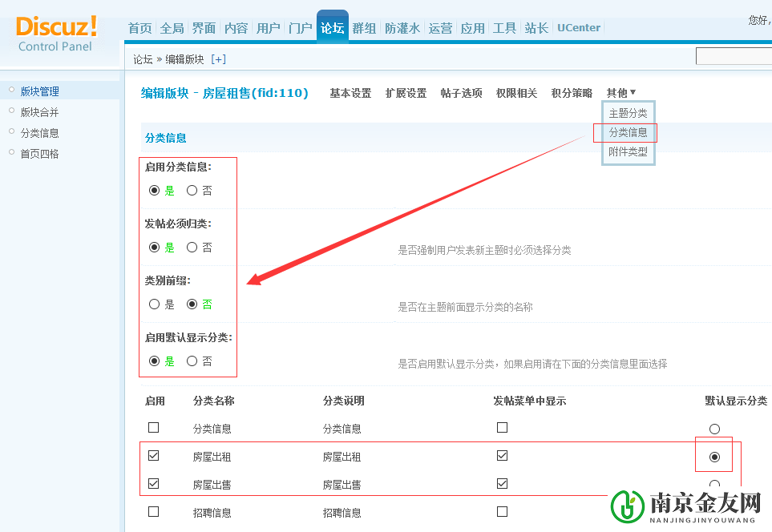This screenshot has width=772, height=532.
Task: Open the 权限相关 settings tab
Action: (x=517, y=92)
